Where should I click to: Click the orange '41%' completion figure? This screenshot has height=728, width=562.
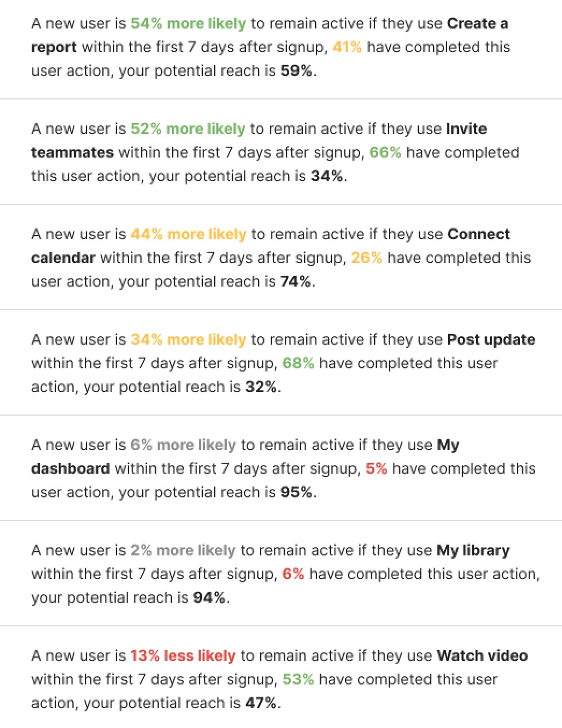(347, 47)
